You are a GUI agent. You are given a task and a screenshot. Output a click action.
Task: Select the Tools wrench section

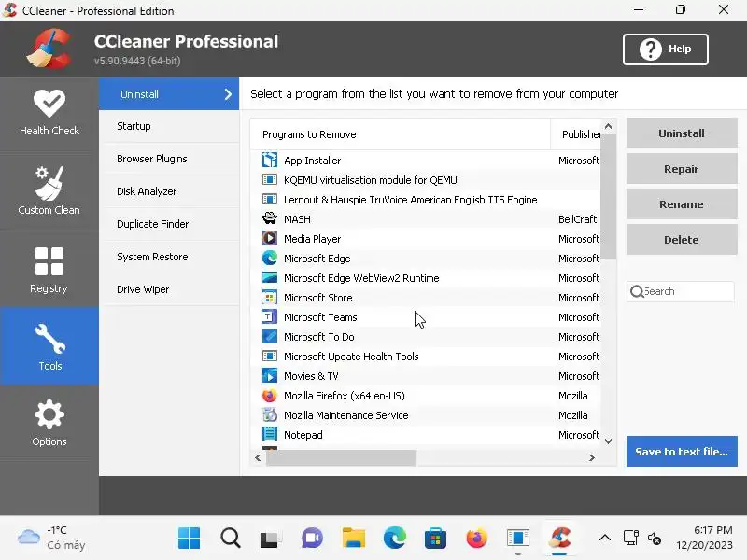click(x=49, y=346)
